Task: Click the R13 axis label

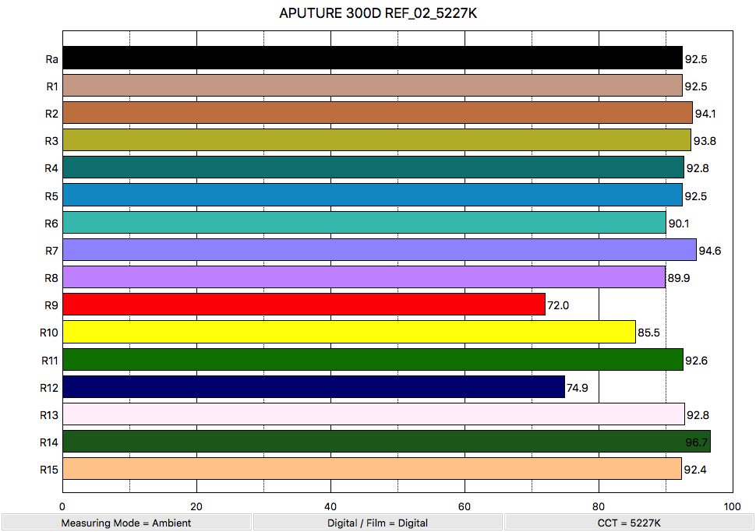Action: 49,415
